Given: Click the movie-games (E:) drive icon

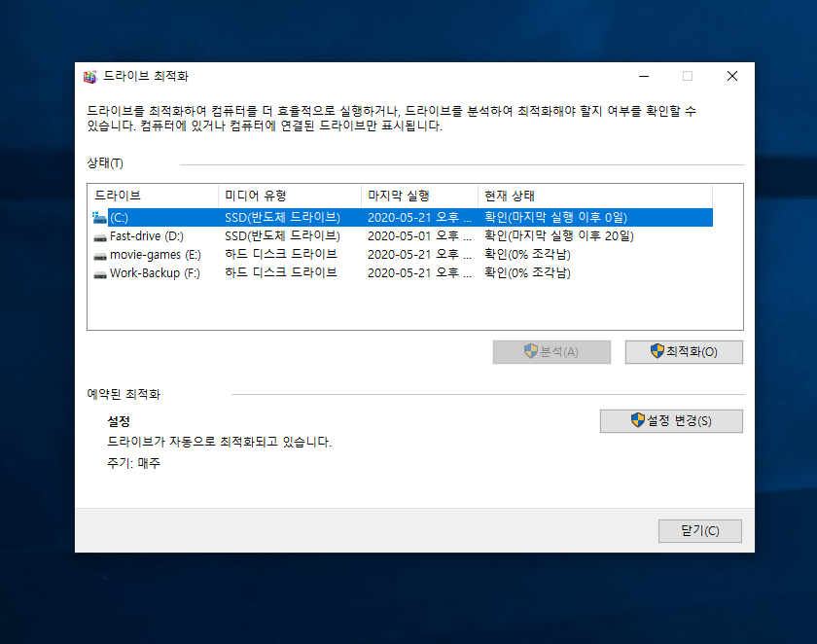Looking at the screenshot, I should 100,256.
